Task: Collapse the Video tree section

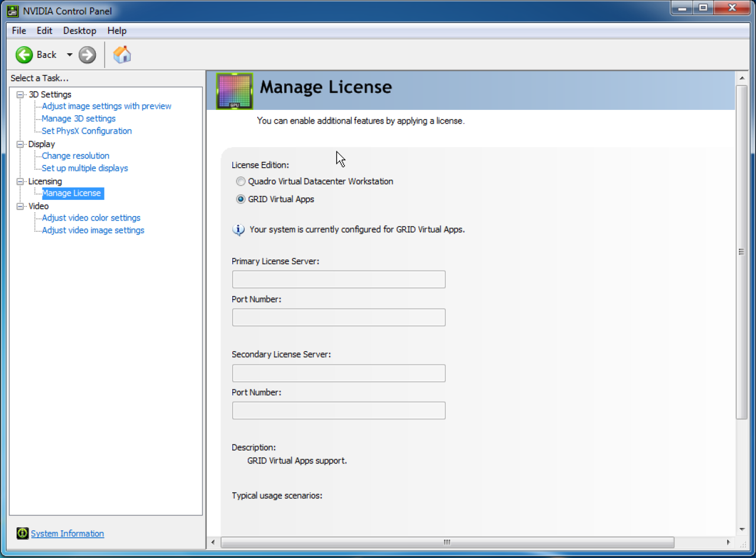Action: coord(20,206)
